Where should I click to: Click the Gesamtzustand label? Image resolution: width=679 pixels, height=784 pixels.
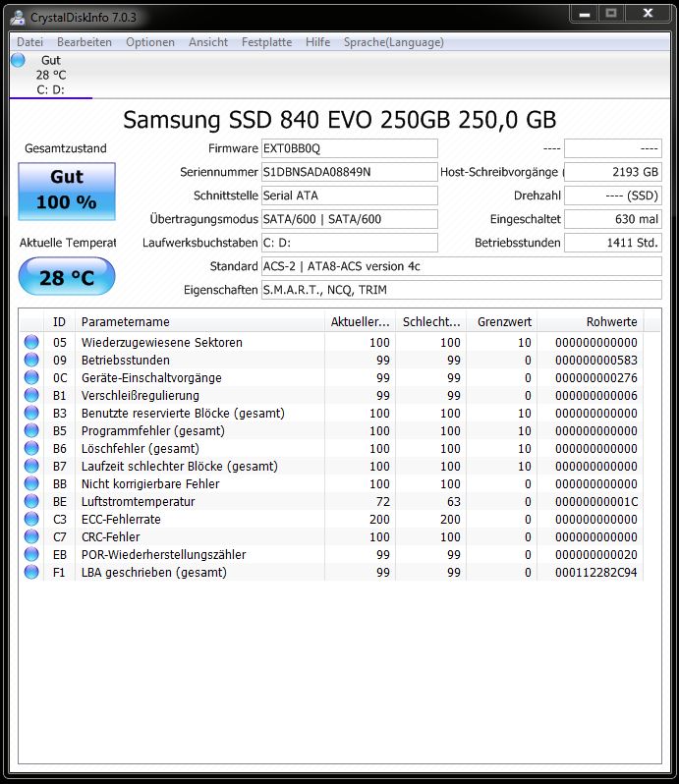point(66,148)
